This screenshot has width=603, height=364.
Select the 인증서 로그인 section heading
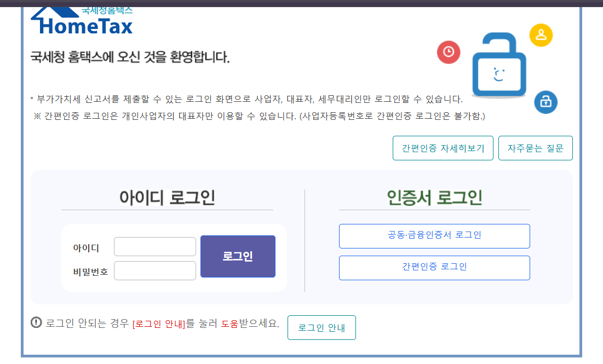(x=434, y=198)
